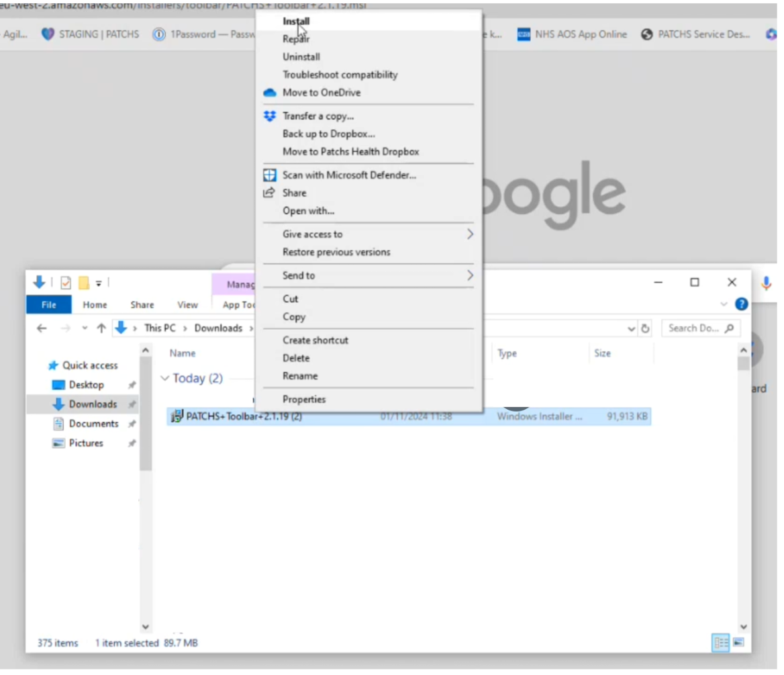
Task: Open Explorer help question mark
Action: [741, 305]
